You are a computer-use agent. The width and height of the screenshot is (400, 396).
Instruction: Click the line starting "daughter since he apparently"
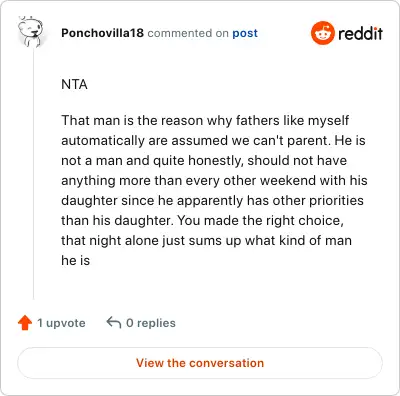(212, 200)
